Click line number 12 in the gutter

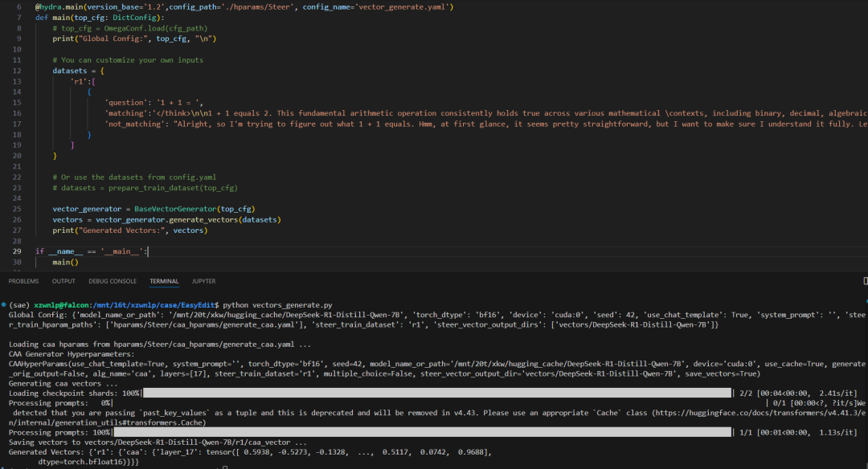(17, 71)
